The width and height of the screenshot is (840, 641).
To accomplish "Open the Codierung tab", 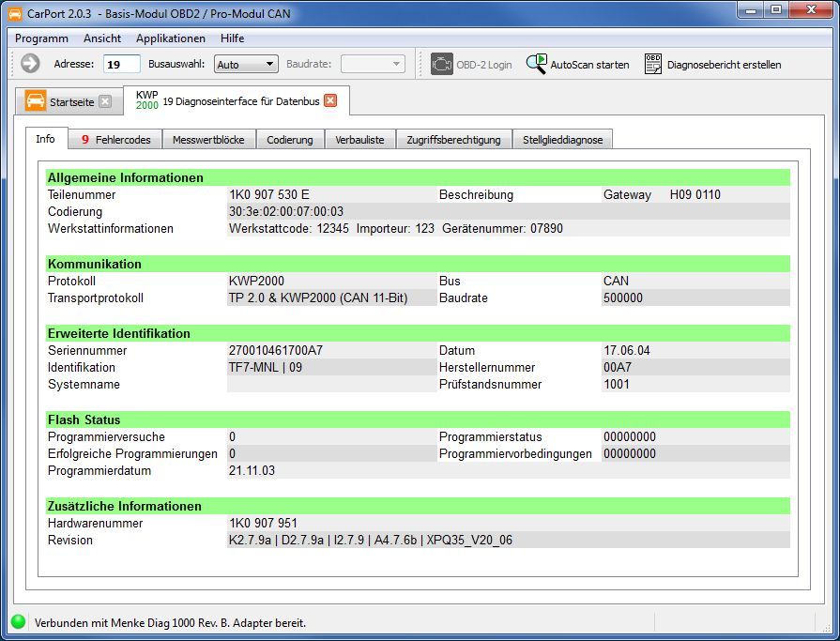I will tap(289, 140).
